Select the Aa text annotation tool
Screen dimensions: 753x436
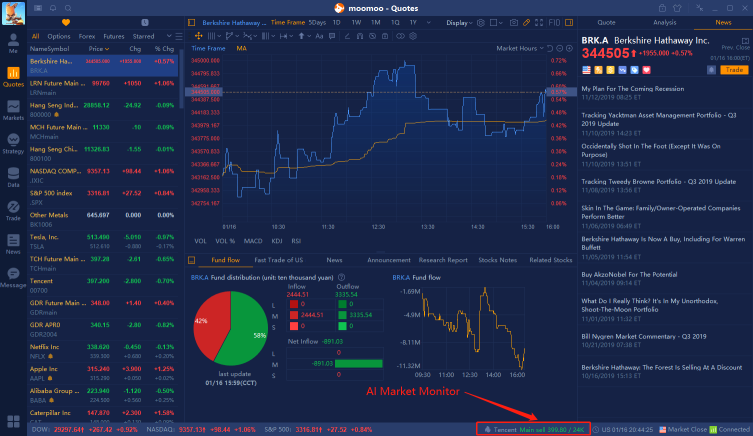click(x=319, y=36)
